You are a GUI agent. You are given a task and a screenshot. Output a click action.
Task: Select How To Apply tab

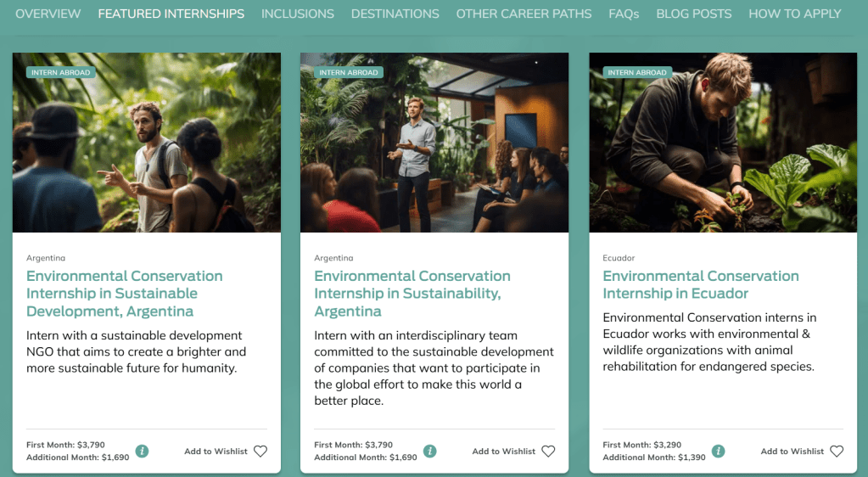[x=795, y=14]
